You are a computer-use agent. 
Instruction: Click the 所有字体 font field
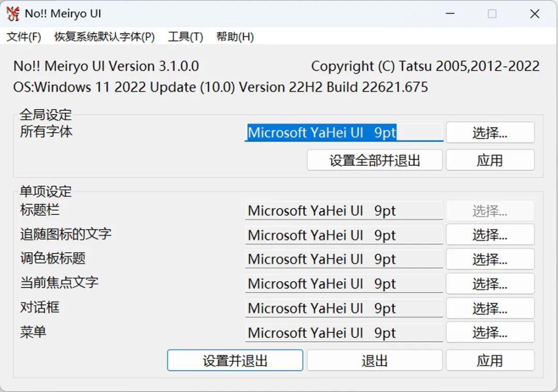(344, 132)
